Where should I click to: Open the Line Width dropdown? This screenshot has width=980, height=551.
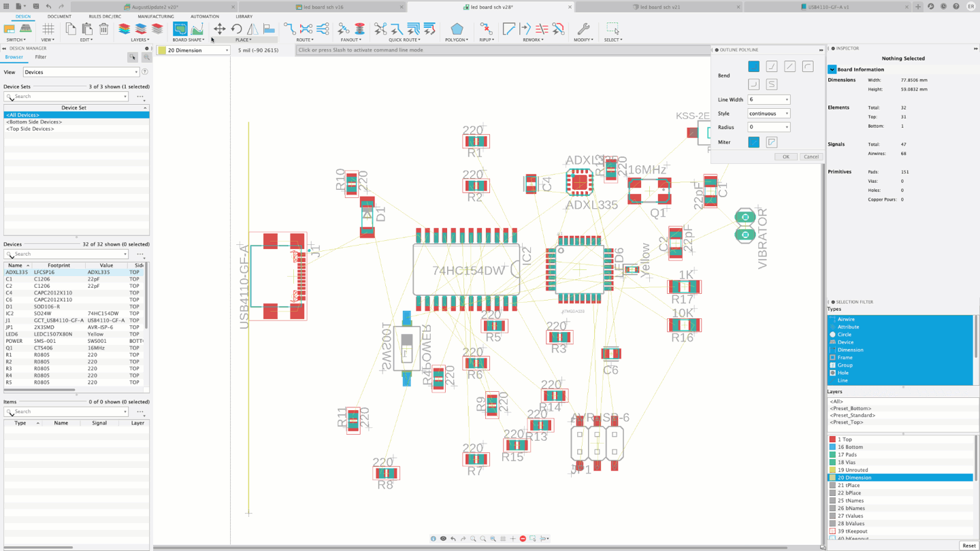pos(768,99)
